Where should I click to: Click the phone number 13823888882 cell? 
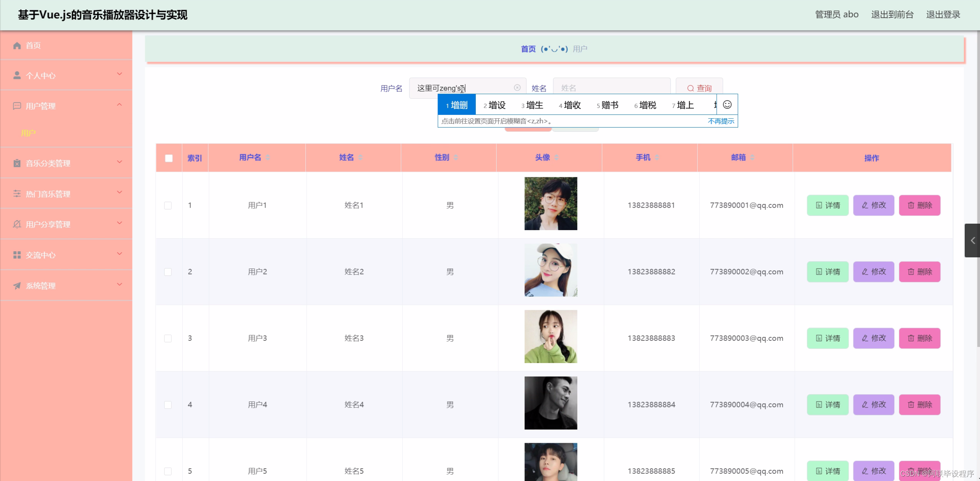pos(651,272)
